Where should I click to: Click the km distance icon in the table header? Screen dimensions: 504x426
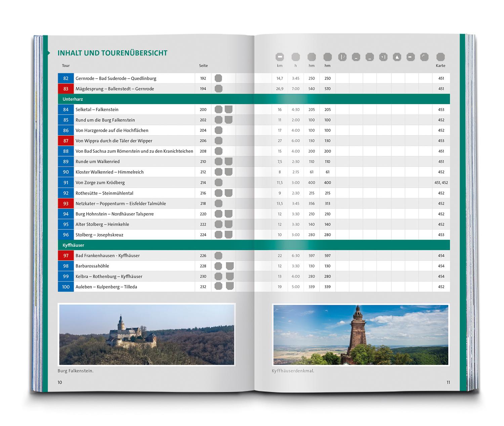tap(280, 57)
